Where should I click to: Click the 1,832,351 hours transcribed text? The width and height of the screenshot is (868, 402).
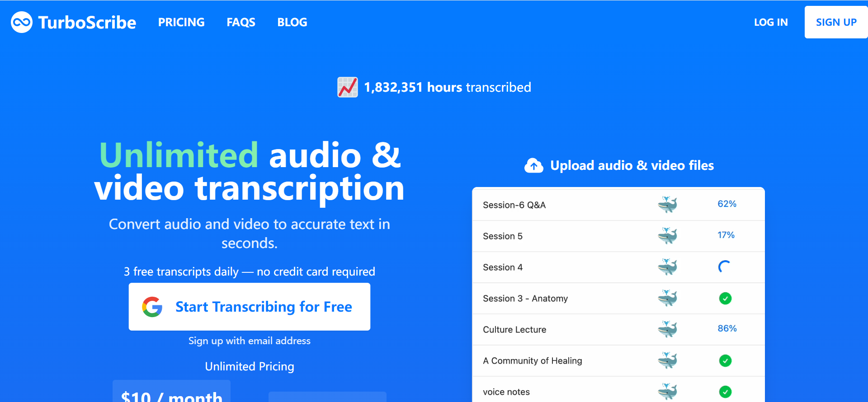[x=448, y=87]
